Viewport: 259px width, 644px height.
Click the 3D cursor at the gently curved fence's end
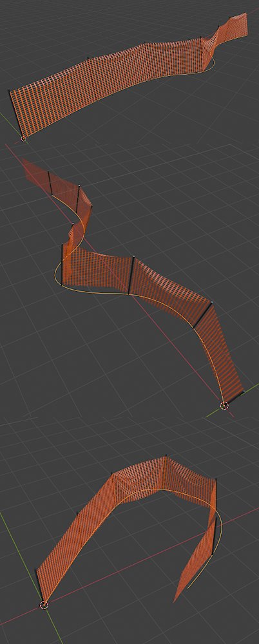(23, 139)
